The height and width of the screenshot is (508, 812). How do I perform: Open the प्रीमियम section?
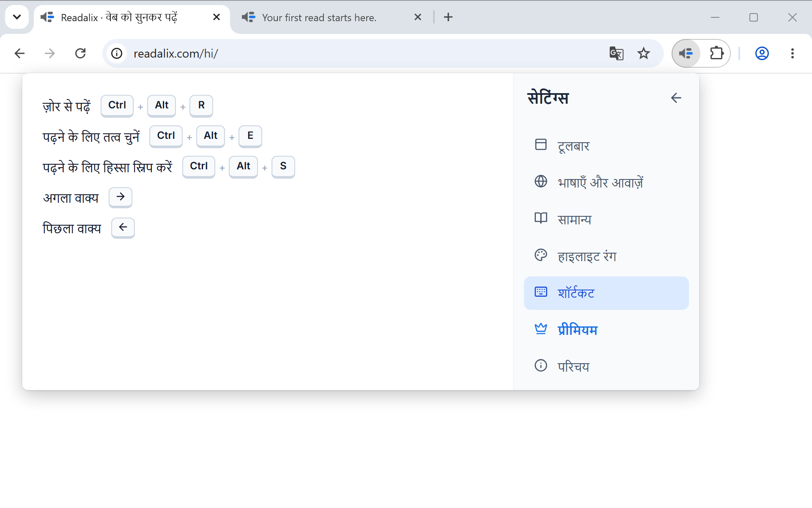click(606, 330)
